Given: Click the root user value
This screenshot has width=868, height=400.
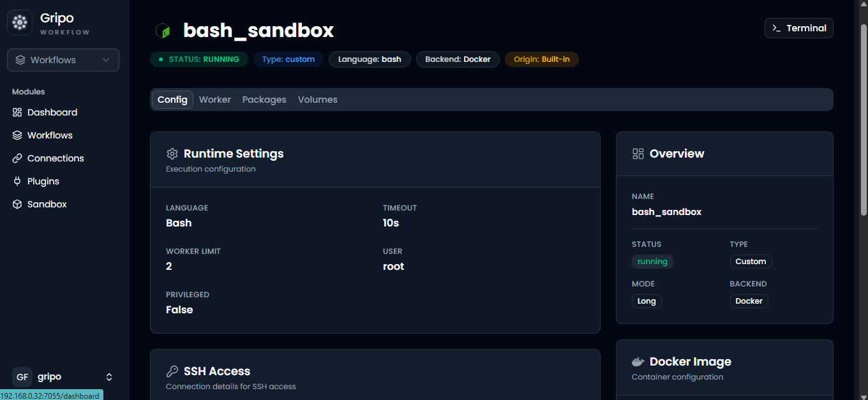Looking at the screenshot, I should coord(394,267).
